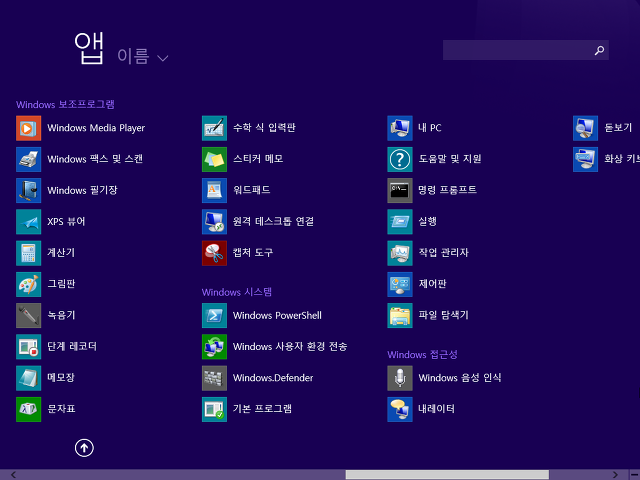Open the 화상 키보드 icon

pyautogui.click(x=585, y=159)
